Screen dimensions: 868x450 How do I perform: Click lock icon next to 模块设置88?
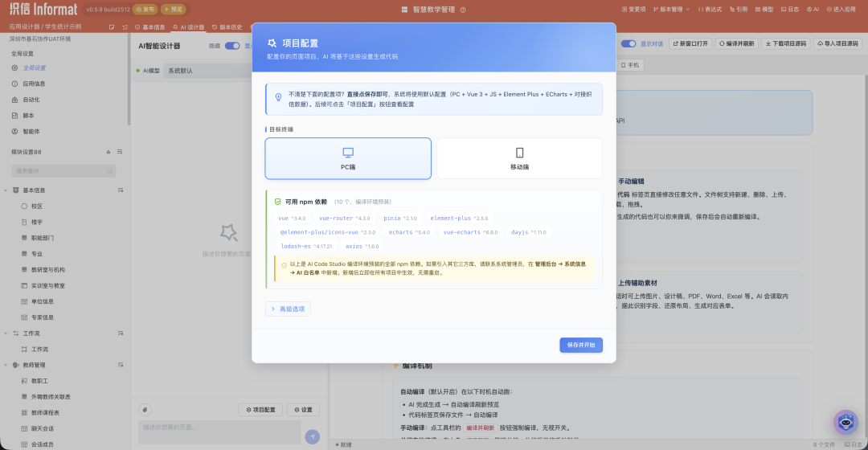pyautogui.click(x=108, y=152)
